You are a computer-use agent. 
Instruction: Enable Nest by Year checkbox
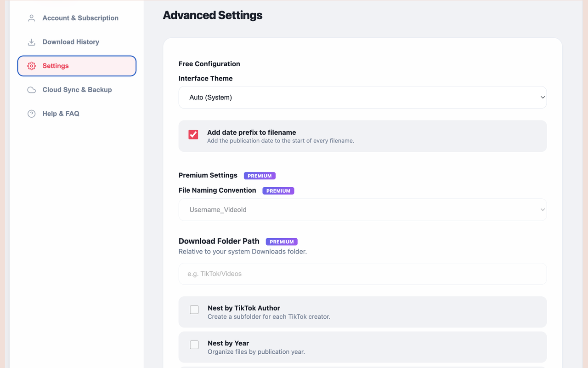194,345
